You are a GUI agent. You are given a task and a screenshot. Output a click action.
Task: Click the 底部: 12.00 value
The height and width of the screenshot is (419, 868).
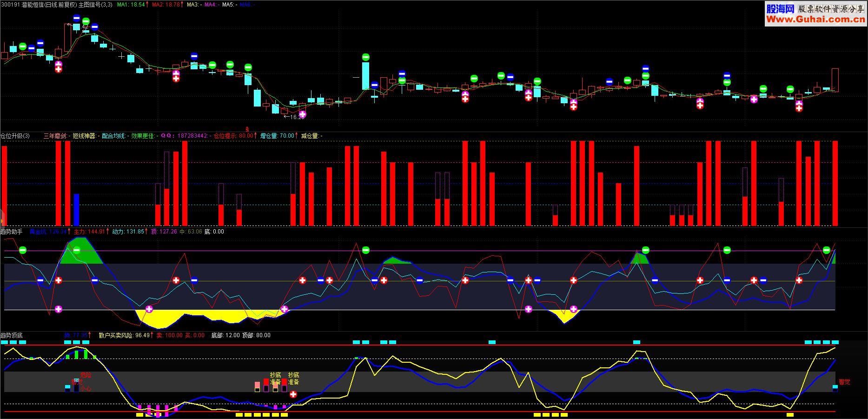tap(225, 335)
